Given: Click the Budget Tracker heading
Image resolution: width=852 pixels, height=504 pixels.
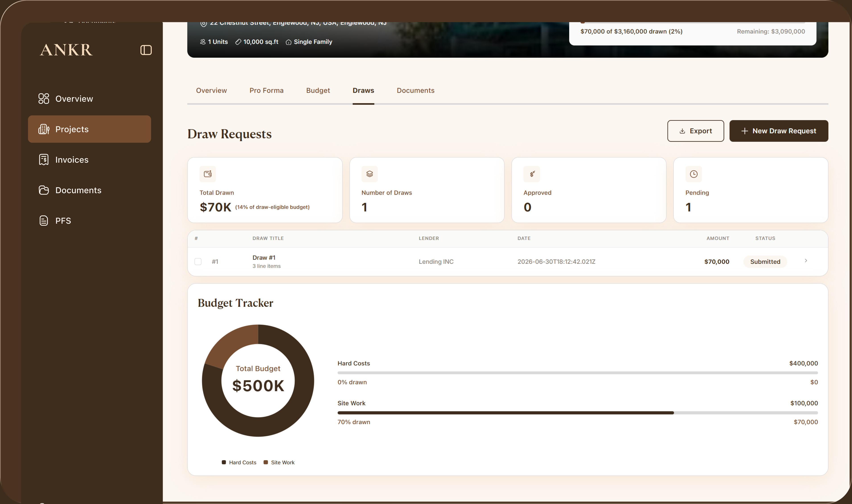Looking at the screenshot, I should (235, 303).
